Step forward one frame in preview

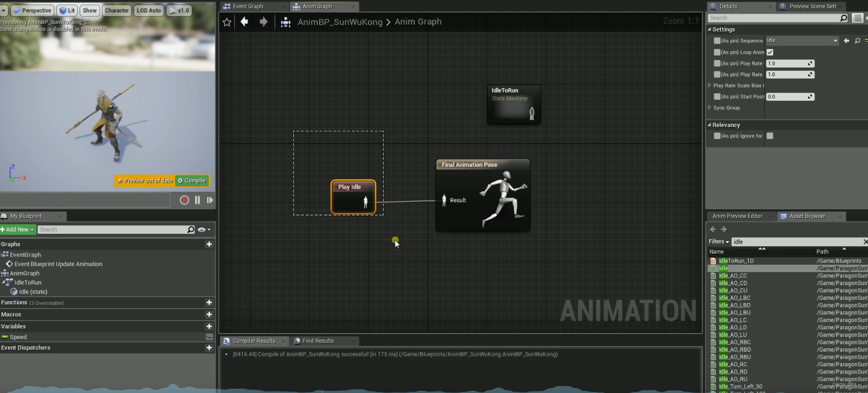tap(210, 200)
